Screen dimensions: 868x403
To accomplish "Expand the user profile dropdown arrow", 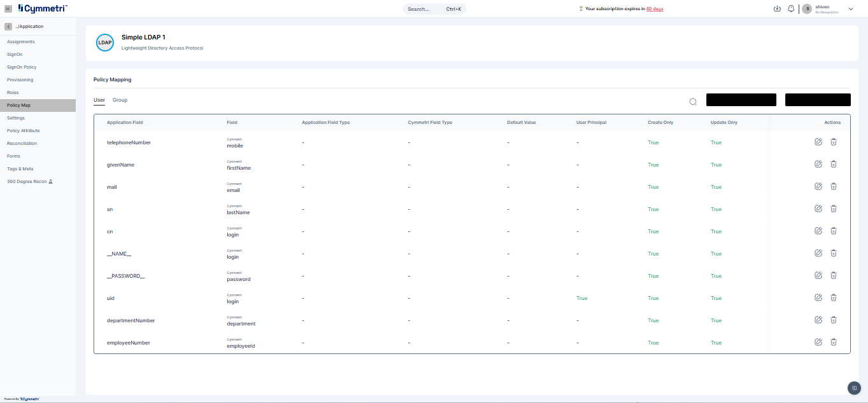I will (851, 9).
